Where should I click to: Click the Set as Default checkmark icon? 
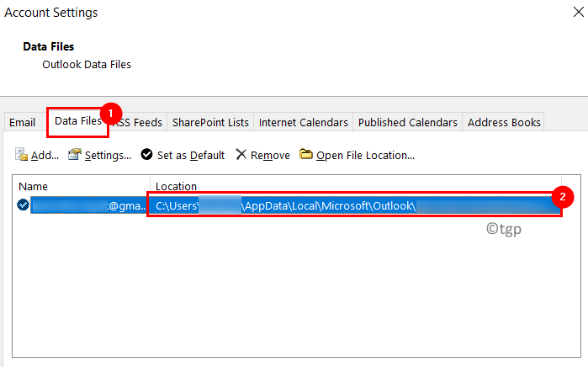(146, 154)
